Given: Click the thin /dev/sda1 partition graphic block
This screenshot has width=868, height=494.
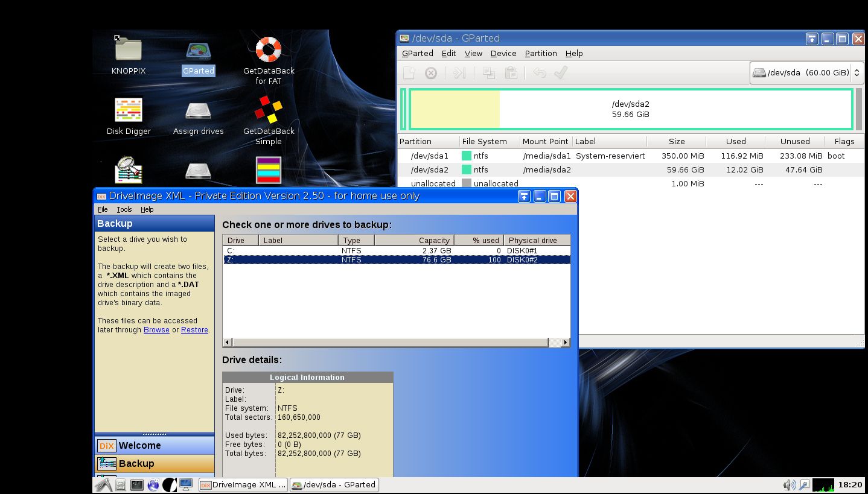Looking at the screenshot, I should 403,109.
